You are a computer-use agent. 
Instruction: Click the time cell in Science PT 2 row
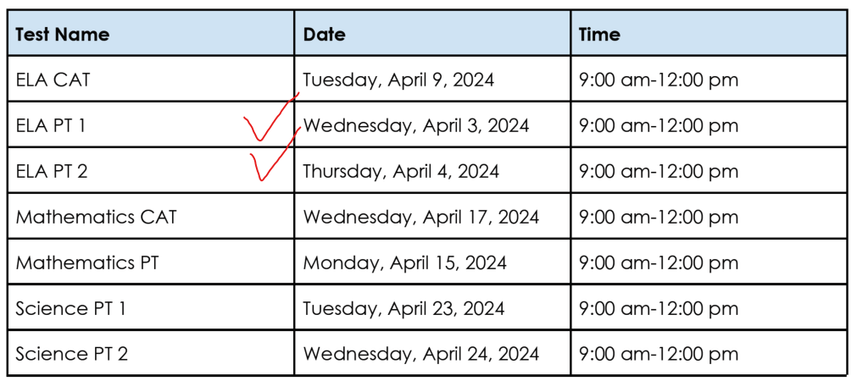pos(659,355)
